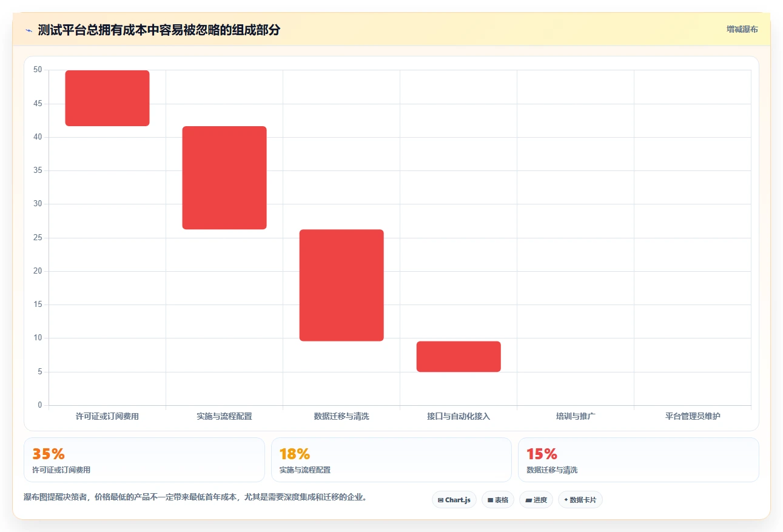Click the lightning icon beside the title
Screen dimensions: 783x532
tap(29, 30)
